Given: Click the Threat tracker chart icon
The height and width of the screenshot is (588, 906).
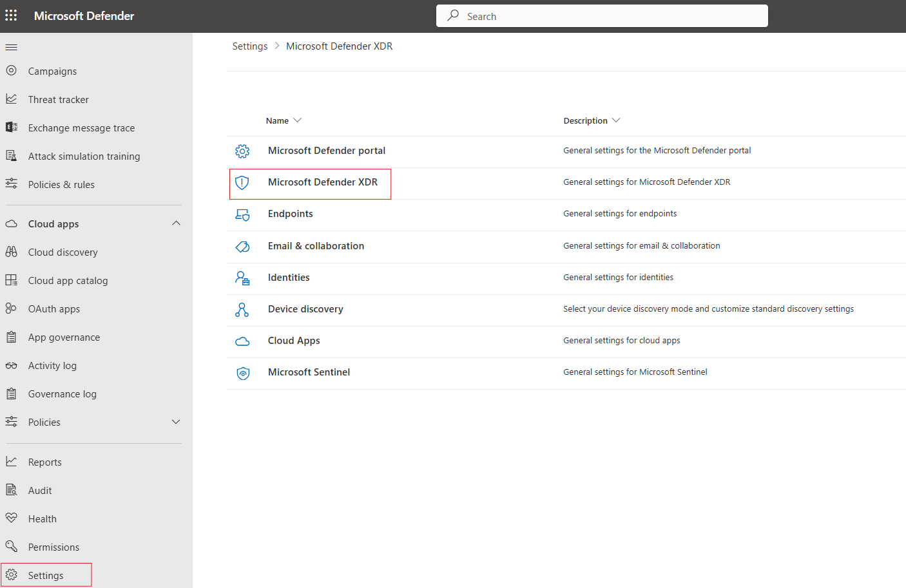Looking at the screenshot, I should point(11,99).
